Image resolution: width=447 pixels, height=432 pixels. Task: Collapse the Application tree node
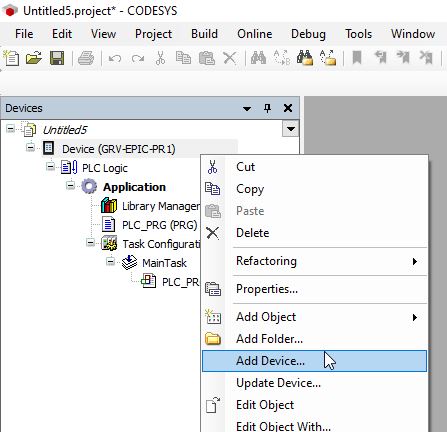click(70, 185)
